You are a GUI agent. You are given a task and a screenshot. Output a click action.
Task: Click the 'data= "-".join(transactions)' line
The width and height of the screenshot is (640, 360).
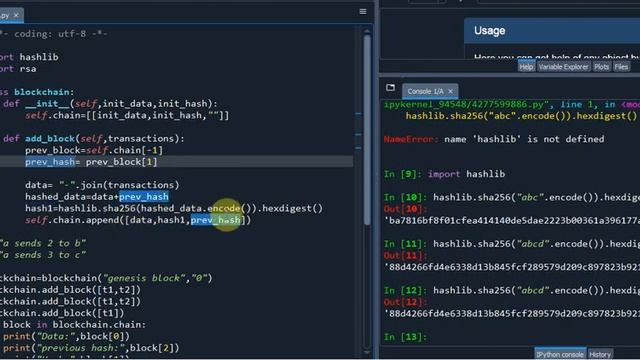[102, 185]
